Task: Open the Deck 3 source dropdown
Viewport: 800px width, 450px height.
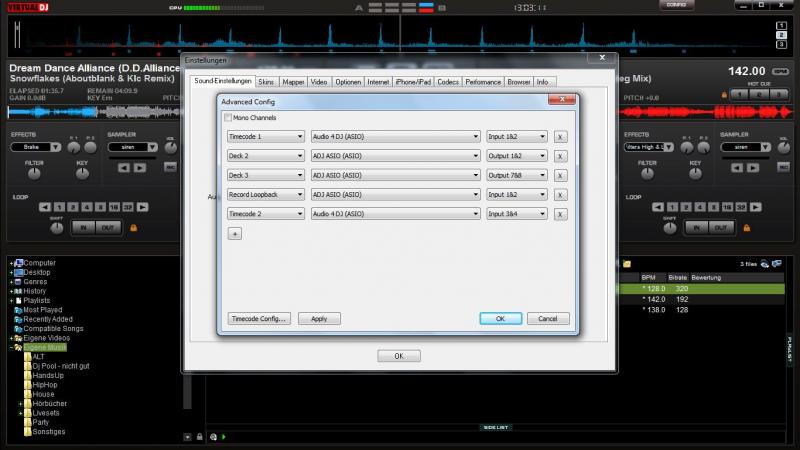Action: [266, 176]
